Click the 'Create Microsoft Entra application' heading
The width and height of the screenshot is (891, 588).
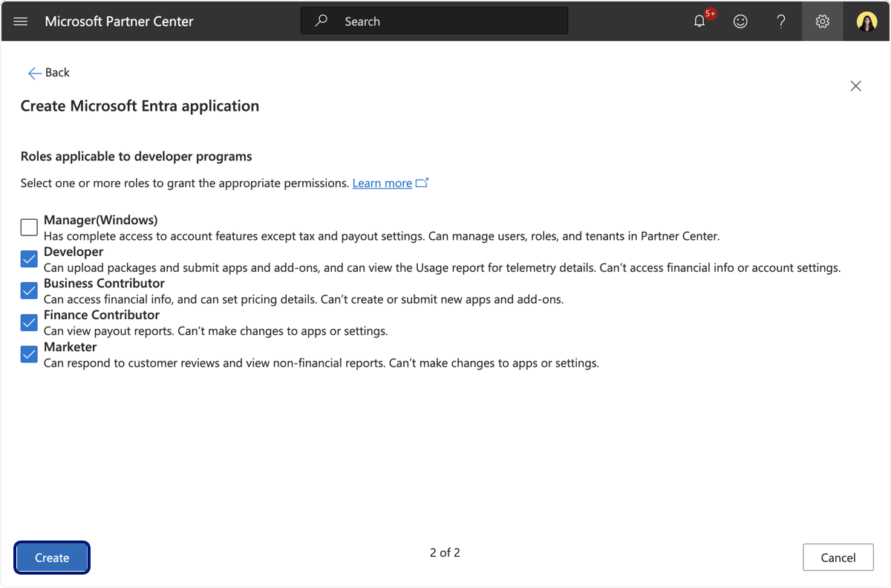point(140,106)
